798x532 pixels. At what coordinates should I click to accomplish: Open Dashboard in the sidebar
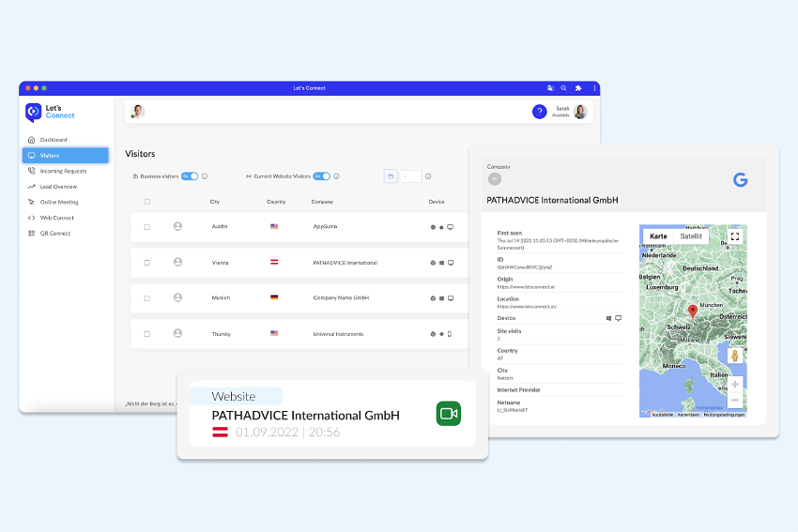[54, 140]
